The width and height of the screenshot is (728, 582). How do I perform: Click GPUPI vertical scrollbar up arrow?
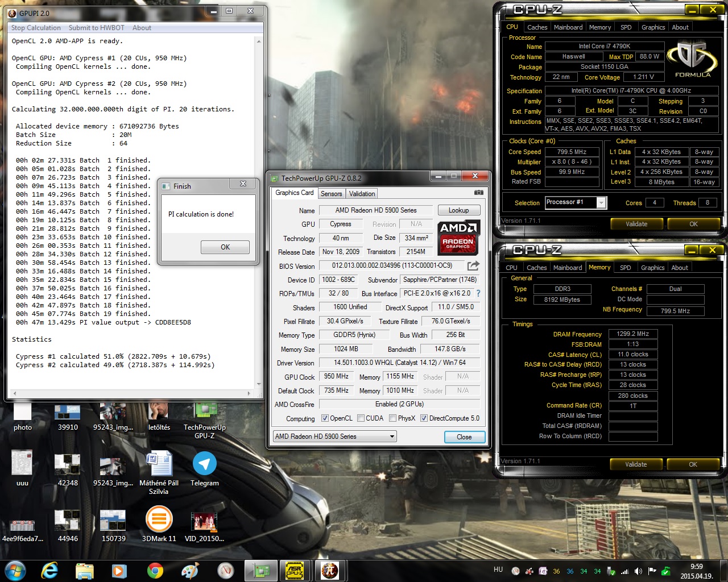click(x=259, y=41)
